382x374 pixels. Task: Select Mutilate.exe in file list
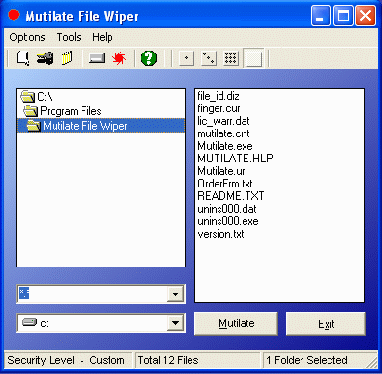pyautogui.click(x=225, y=146)
